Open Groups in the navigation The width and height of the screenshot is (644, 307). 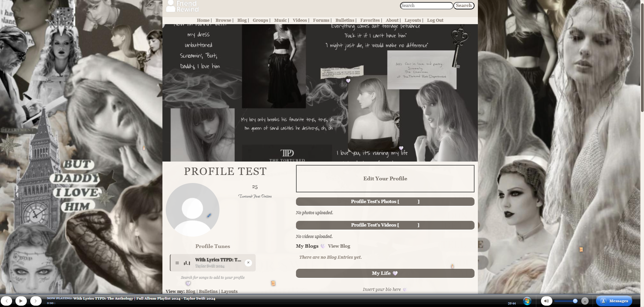click(260, 20)
